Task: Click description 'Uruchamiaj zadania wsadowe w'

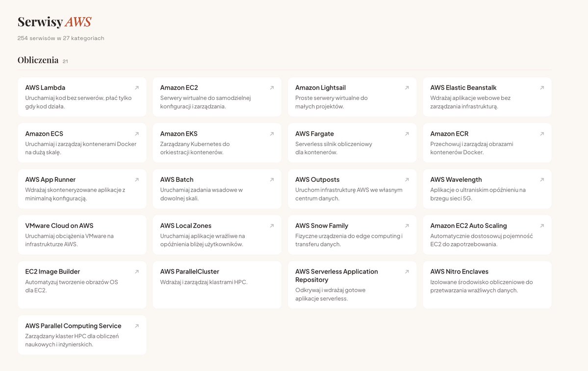Action: point(202,190)
